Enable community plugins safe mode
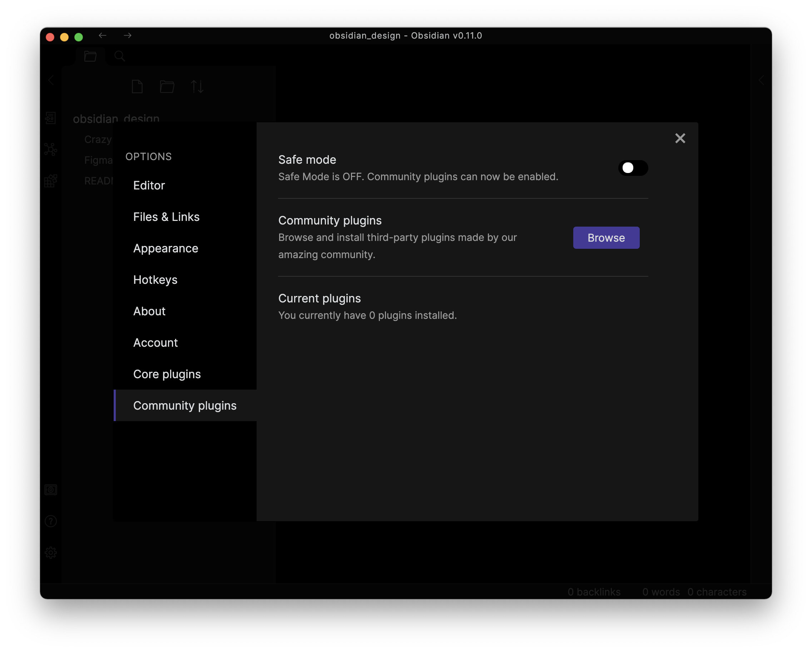This screenshot has width=812, height=652. pyautogui.click(x=633, y=168)
